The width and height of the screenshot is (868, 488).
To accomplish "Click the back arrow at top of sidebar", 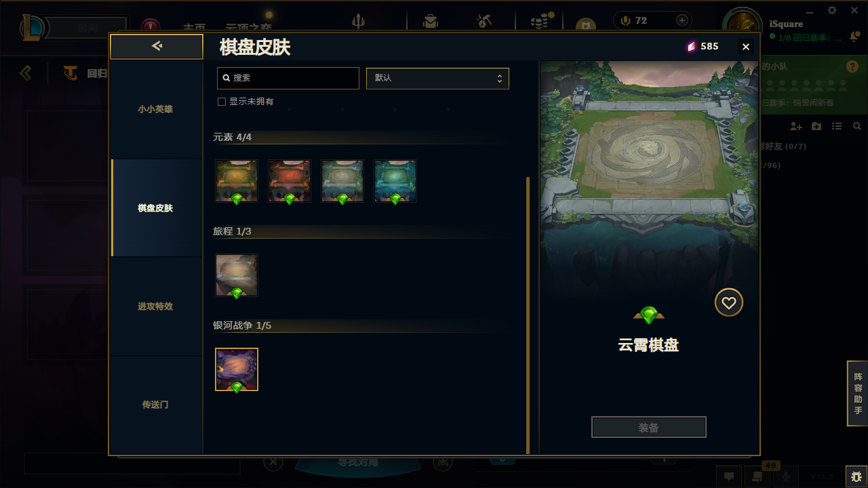I will (x=157, y=46).
